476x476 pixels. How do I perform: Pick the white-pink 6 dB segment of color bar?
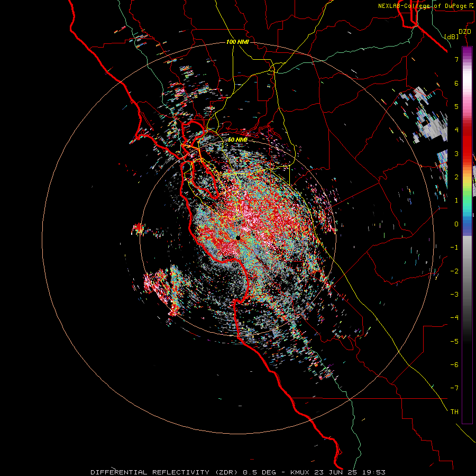(x=467, y=83)
